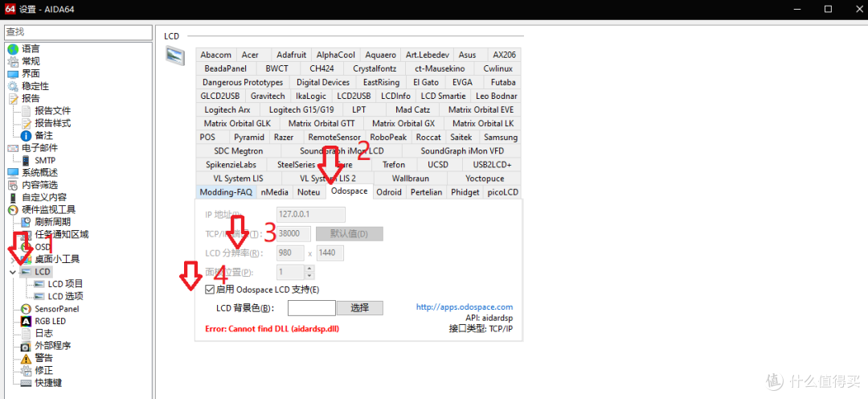This screenshot has width=868, height=399.
Task: Click the gauge icon beside SensorPanel
Action: [26, 309]
